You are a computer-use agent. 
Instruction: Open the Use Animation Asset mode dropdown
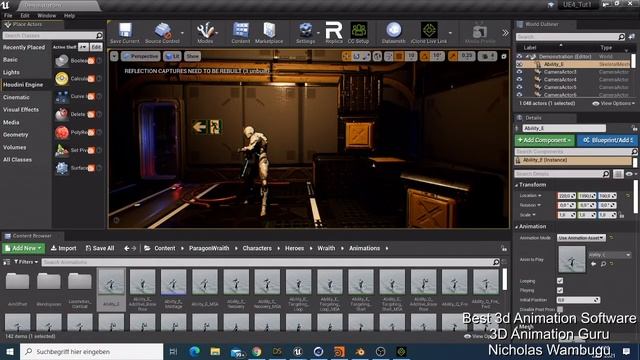click(x=581, y=238)
